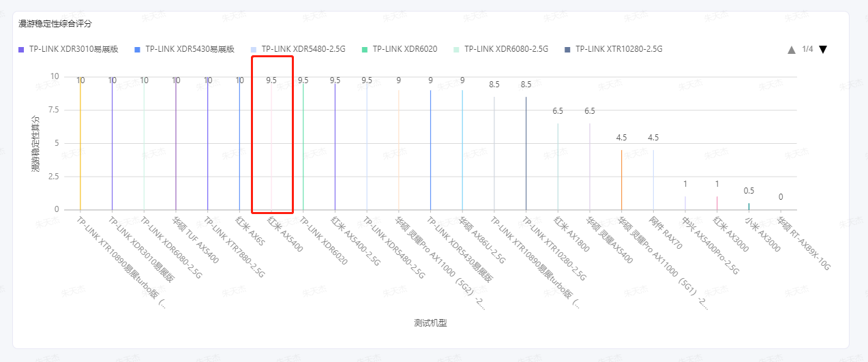Select the 华硕 TUF AX5400 bar

pyautogui.click(x=176, y=143)
